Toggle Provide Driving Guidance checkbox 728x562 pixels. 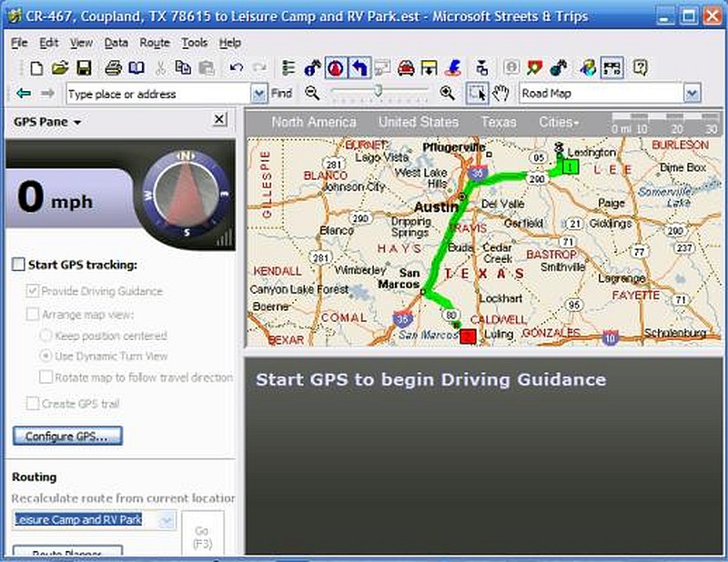(x=33, y=291)
